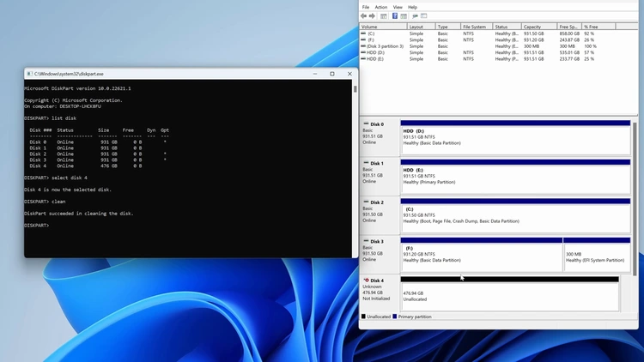The width and height of the screenshot is (644, 362).
Task: Click the Disk 4 red not-initialized icon
Action: click(x=366, y=281)
